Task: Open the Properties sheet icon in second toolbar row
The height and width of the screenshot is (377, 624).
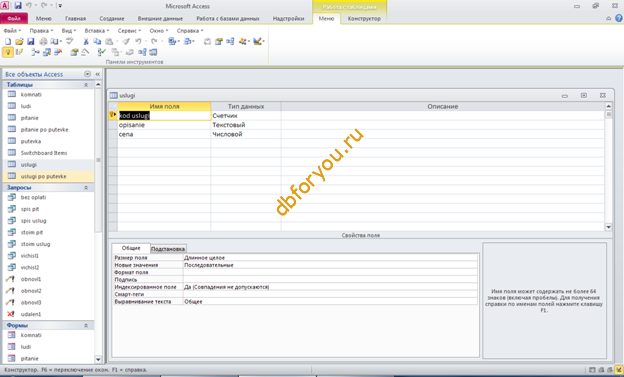Action: pyautogui.click(x=74, y=52)
